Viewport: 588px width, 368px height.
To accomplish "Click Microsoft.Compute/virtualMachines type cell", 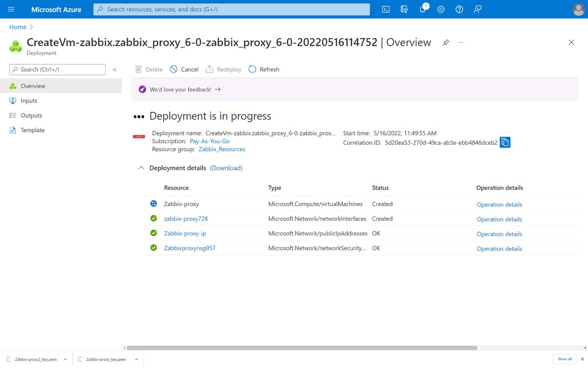I will [x=316, y=204].
